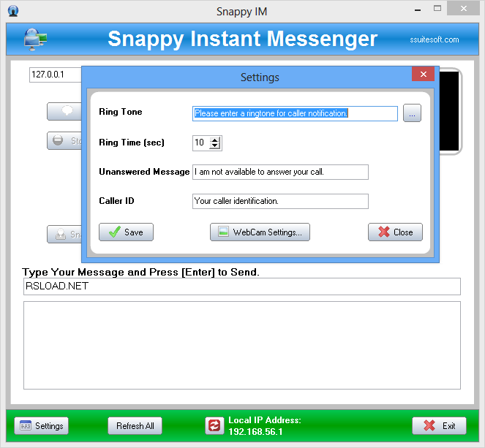This screenshot has width=485, height=448.
Task: Open Settings from the bottom green bar
Action: click(x=42, y=426)
